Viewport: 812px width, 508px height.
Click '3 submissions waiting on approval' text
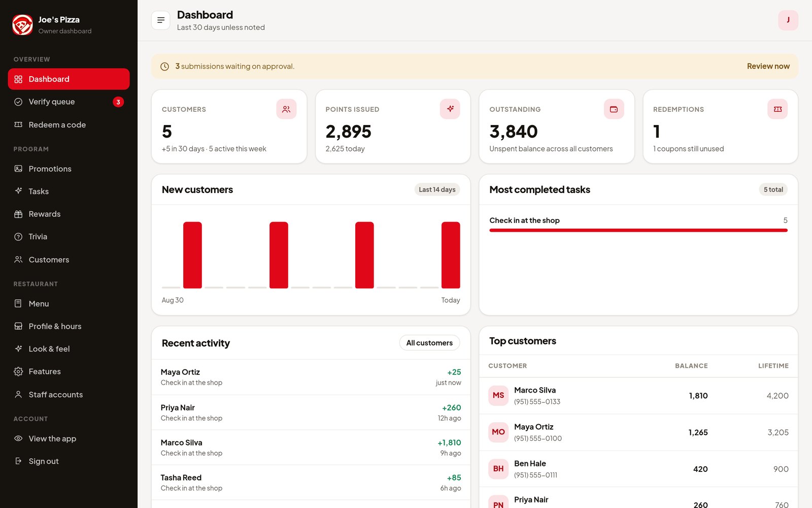(235, 67)
